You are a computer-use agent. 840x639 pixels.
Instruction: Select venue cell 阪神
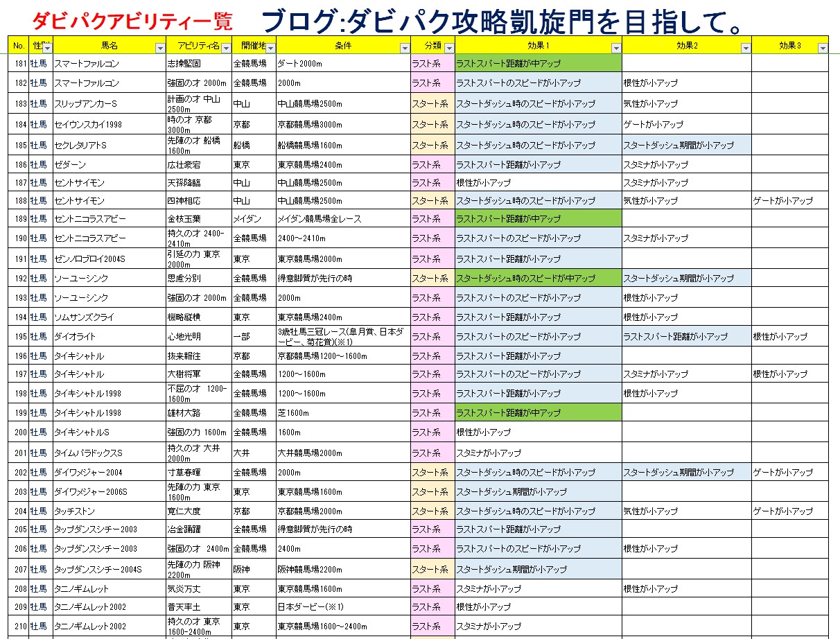[x=254, y=570]
